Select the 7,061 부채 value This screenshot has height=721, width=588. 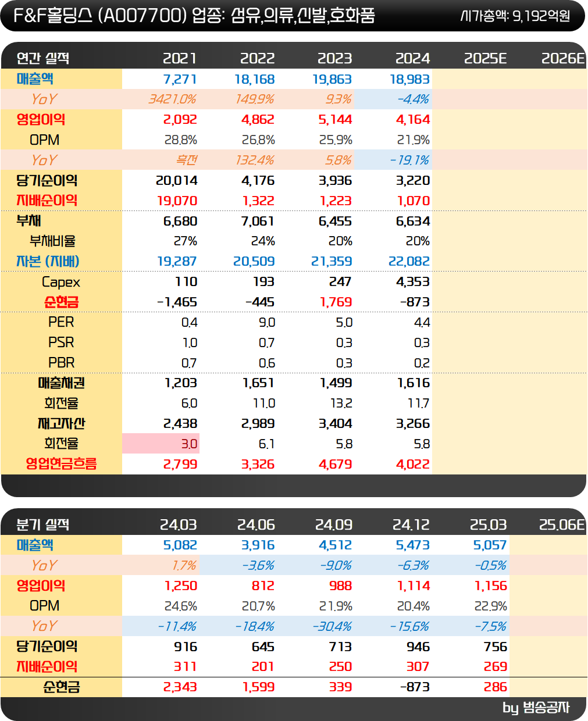pyautogui.click(x=258, y=221)
